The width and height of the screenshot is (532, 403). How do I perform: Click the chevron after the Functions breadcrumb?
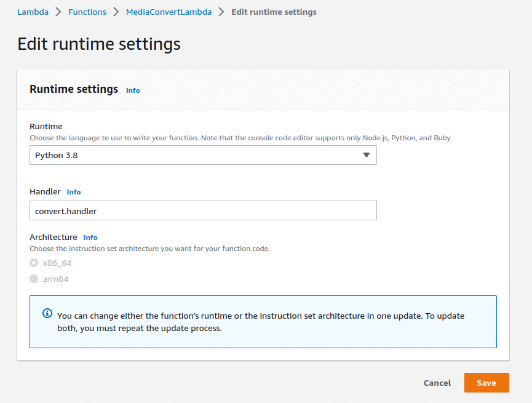click(x=116, y=12)
